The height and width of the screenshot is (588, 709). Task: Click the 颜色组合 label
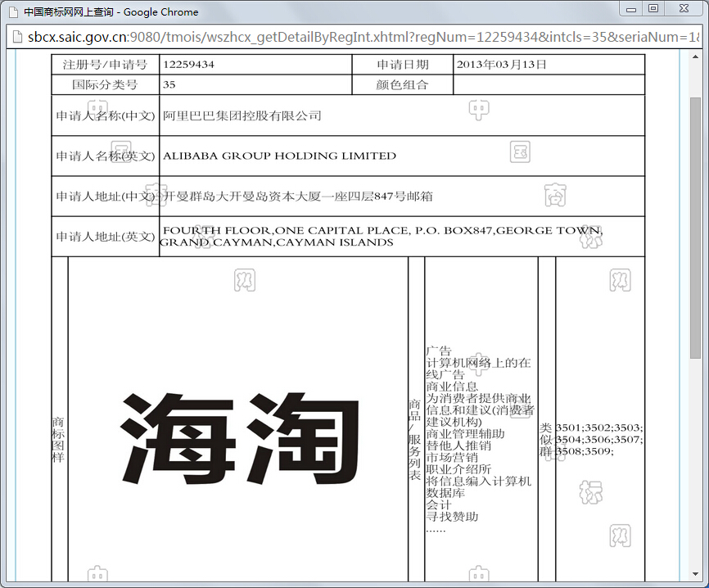tap(402, 84)
